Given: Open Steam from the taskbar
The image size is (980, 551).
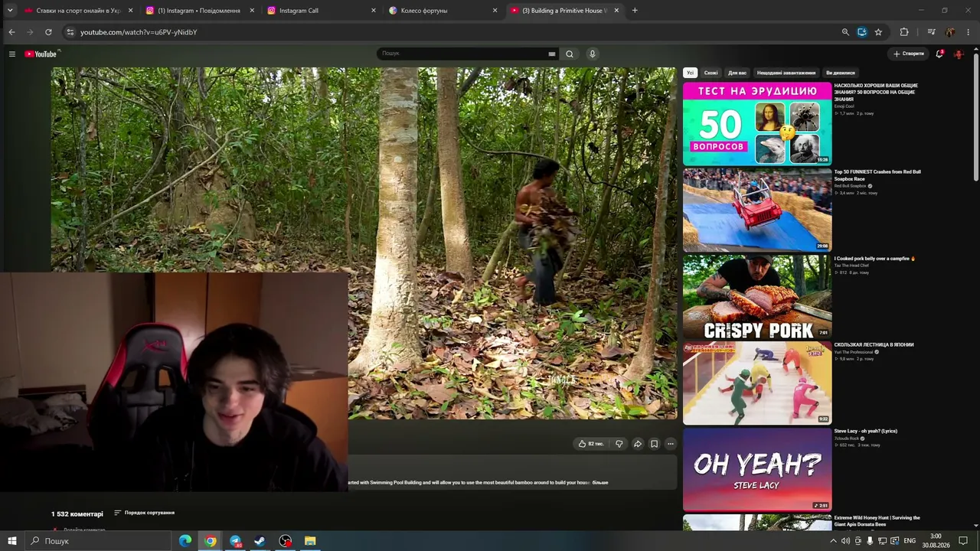Looking at the screenshot, I should click(260, 541).
